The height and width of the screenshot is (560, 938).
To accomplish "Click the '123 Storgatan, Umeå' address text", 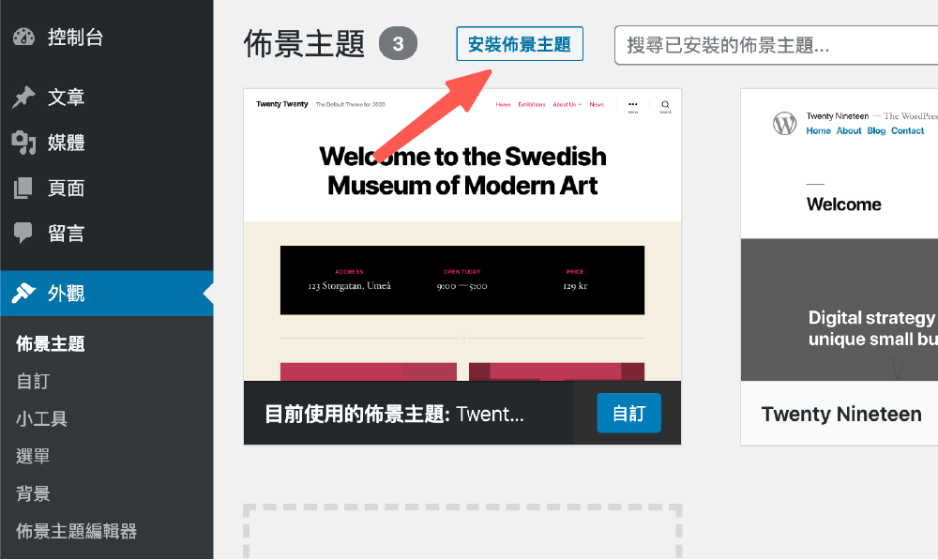I will point(349,286).
